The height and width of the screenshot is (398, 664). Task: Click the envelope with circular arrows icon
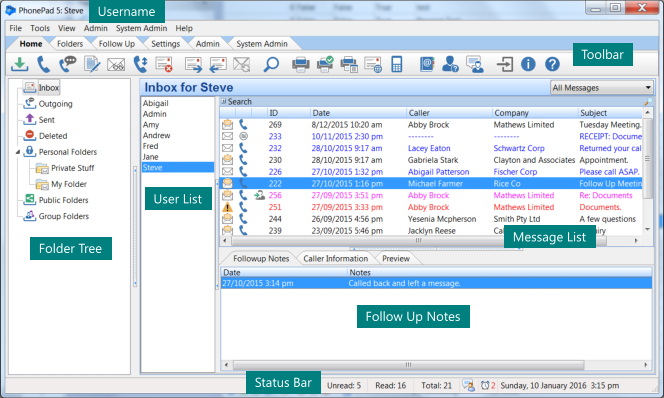pyautogui.click(x=241, y=64)
